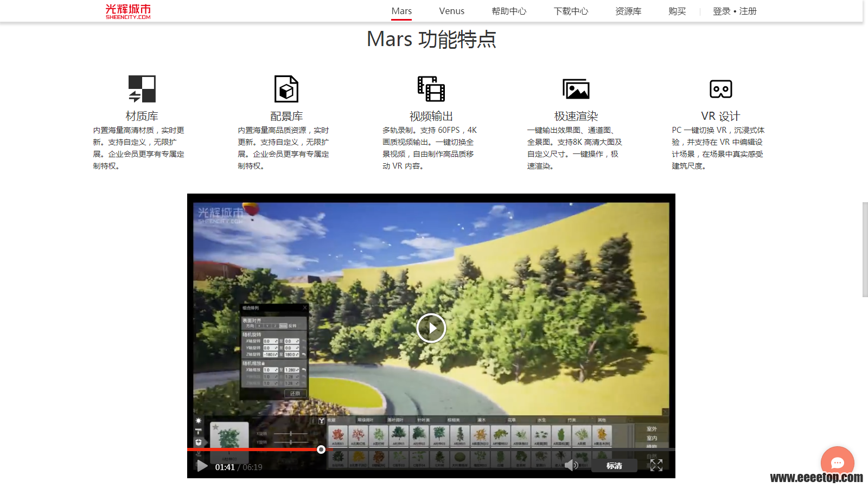Viewport: 868px width, 488px height.
Task: Open 下载中心 download center menu
Action: (x=571, y=11)
